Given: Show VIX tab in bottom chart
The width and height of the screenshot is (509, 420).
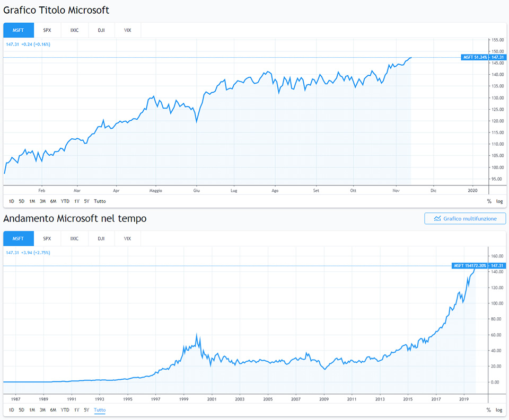Looking at the screenshot, I should [x=128, y=239].
